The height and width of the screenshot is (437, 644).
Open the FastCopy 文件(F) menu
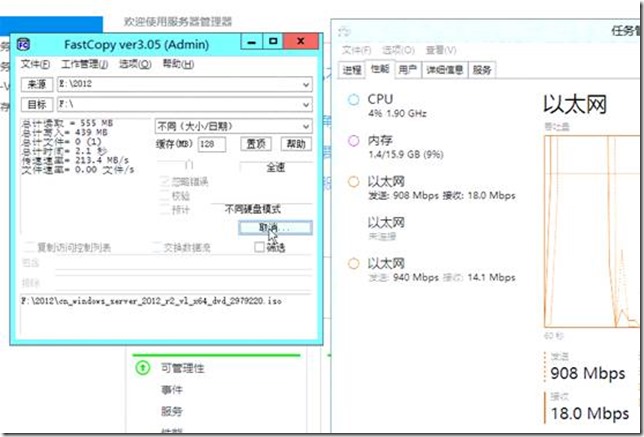(35, 64)
